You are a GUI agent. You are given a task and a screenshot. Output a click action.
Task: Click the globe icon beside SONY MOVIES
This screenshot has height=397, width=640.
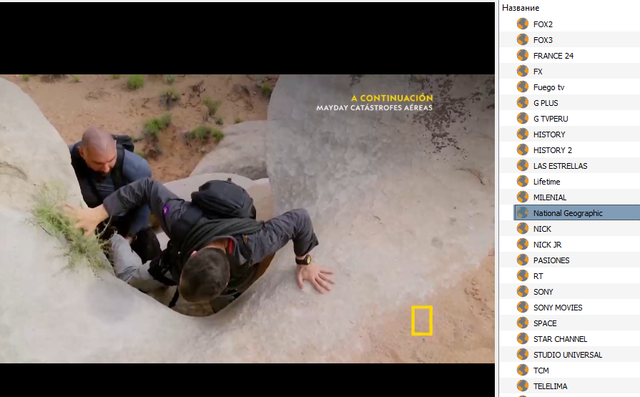pyautogui.click(x=522, y=307)
